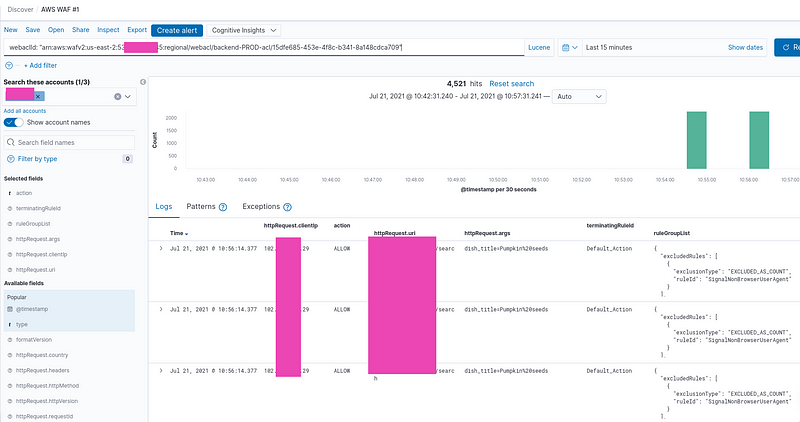Select httpRequest.country available field
The width and height of the screenshot is (800, 422).
click(x=41, y=355)
